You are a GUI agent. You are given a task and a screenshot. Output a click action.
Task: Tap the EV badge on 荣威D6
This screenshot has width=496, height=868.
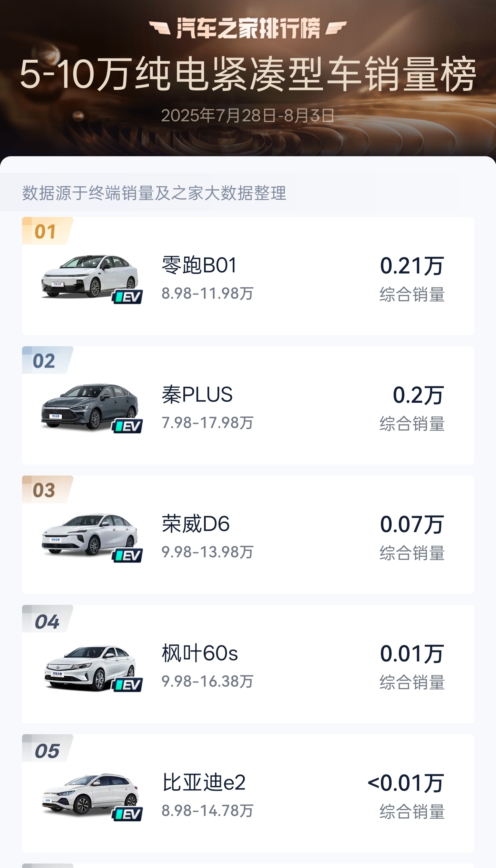click(127, 556)
